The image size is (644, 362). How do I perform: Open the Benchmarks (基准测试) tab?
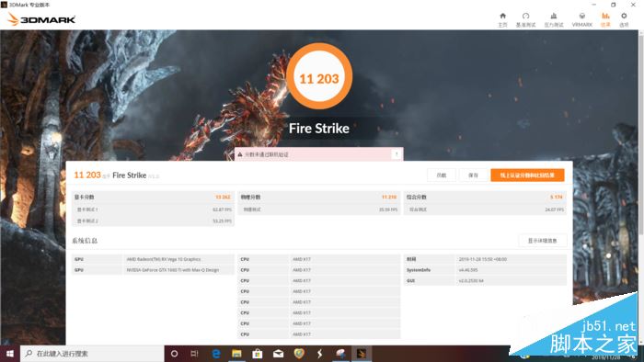click(x=525, y=19)
